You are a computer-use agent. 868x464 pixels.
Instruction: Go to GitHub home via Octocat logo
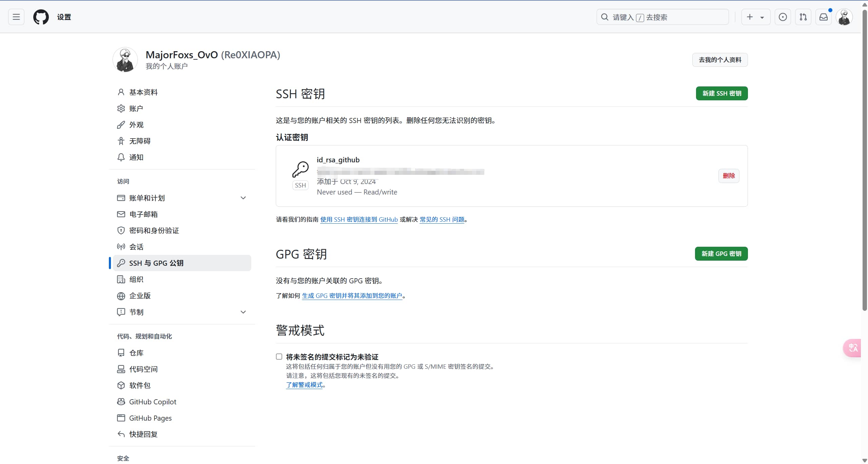click(41, 17)
